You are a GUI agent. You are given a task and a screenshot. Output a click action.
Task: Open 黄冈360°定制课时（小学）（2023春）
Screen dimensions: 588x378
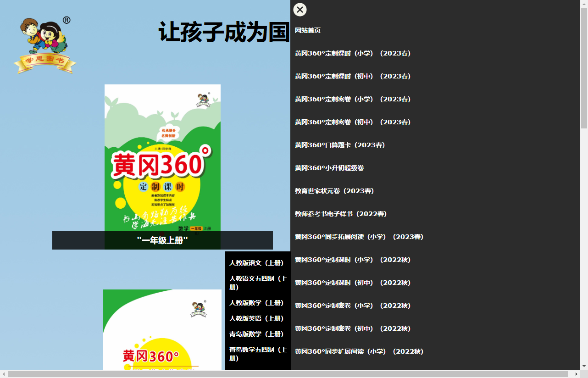(353, 53)
